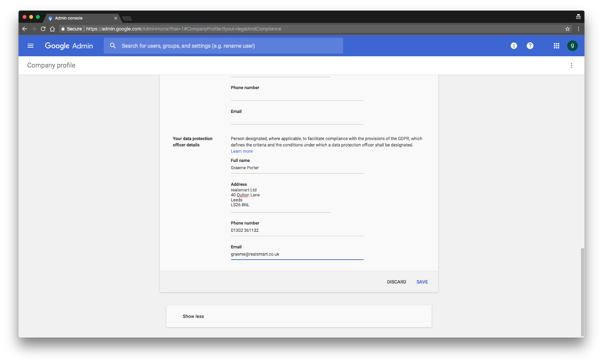Click the macOS yellow minimize button
This screenshot has height=364, width=603.
(x=31, y=17)
